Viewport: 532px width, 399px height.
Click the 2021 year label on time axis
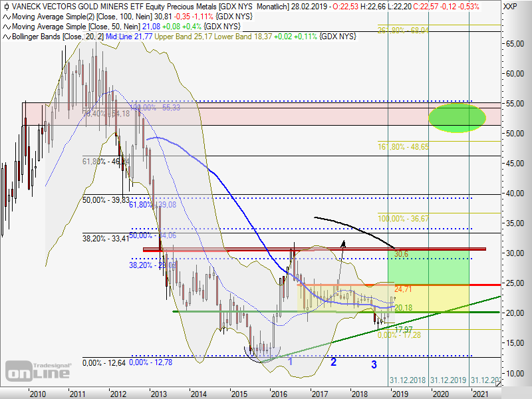(480, 394)
